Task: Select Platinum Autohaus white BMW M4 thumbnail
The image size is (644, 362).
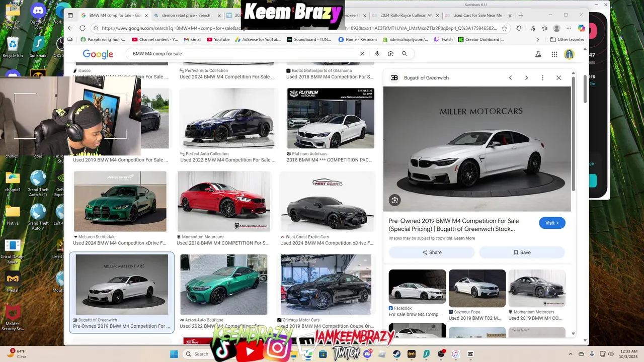Action: tap(331, 118)
